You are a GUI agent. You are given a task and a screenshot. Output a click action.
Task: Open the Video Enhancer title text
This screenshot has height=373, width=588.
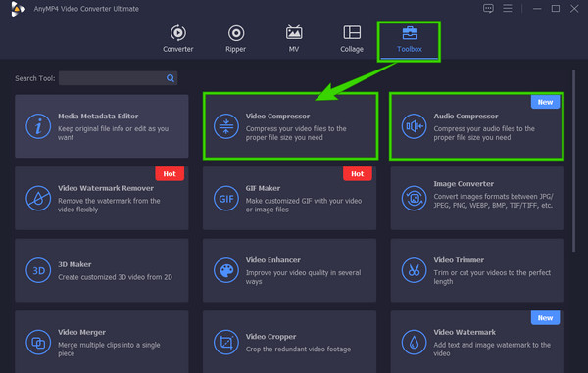(273, 259)
